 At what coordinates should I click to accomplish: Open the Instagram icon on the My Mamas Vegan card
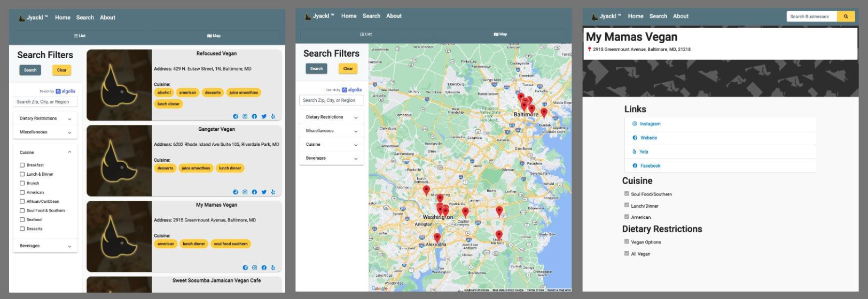pos(255,268)
